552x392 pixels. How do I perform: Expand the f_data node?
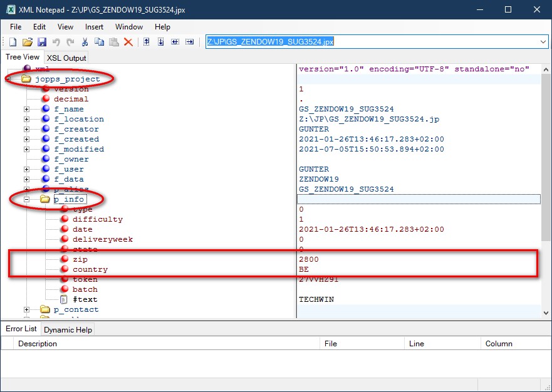click(27, 180)
